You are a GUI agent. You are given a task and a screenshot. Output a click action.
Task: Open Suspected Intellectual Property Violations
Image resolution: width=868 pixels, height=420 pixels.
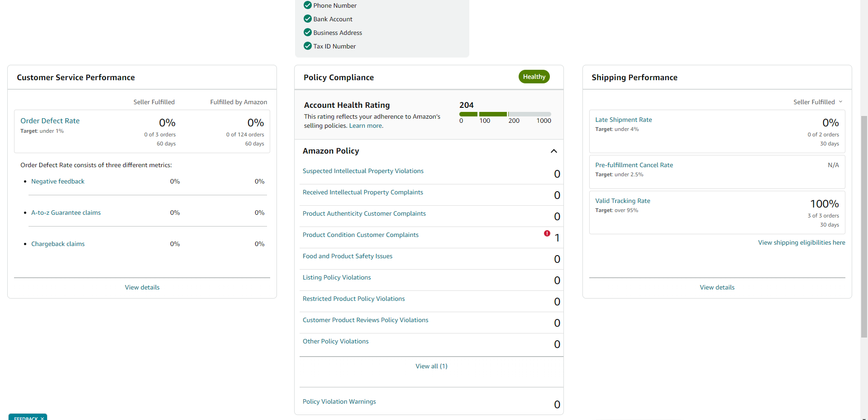click(363, 171)
